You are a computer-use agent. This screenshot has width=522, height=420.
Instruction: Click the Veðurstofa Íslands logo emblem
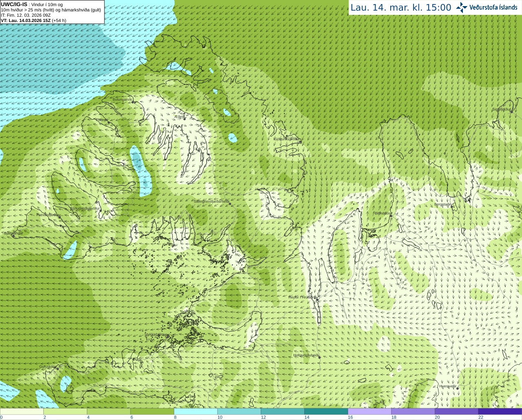click(462, 7)
